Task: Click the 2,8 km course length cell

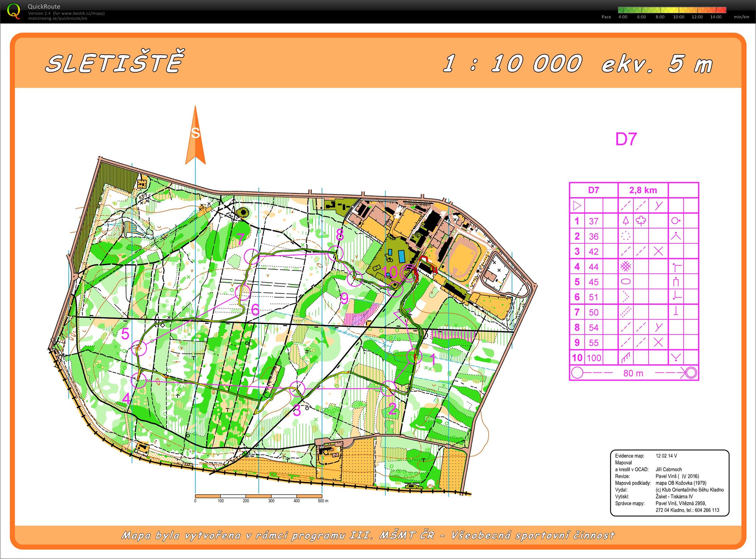Action: click(643, 190)
